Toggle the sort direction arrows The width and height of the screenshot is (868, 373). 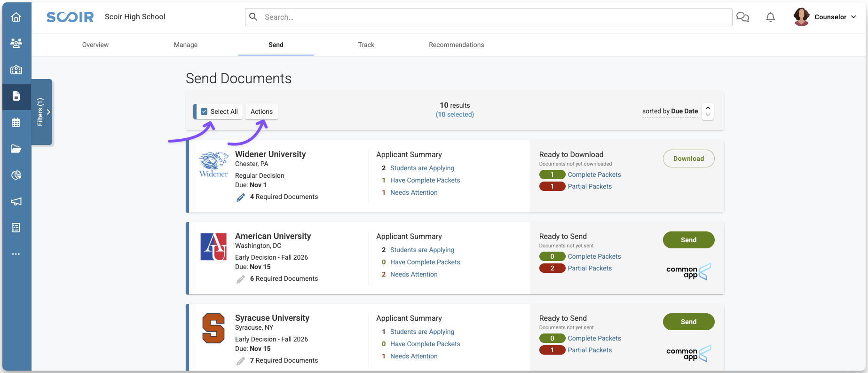tap(708, 111)
